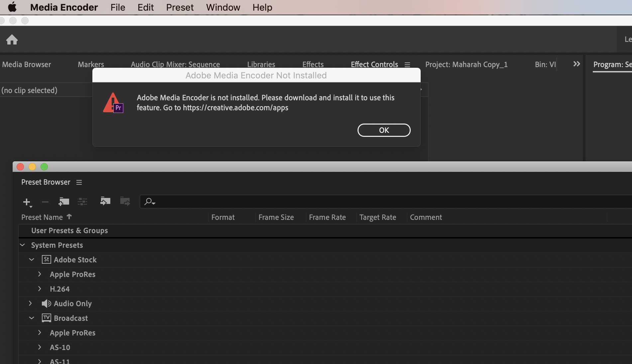
Task: Create a new preset group
Action: tap(63, 202)
